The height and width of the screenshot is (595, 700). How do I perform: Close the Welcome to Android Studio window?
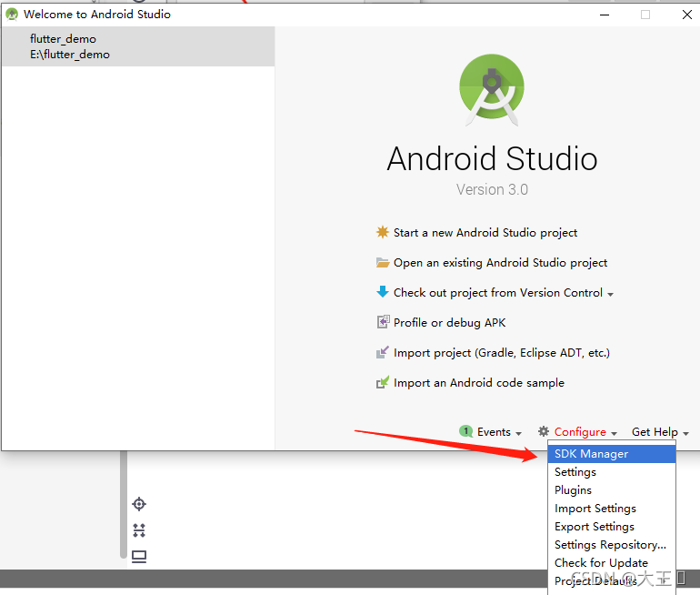687,15
